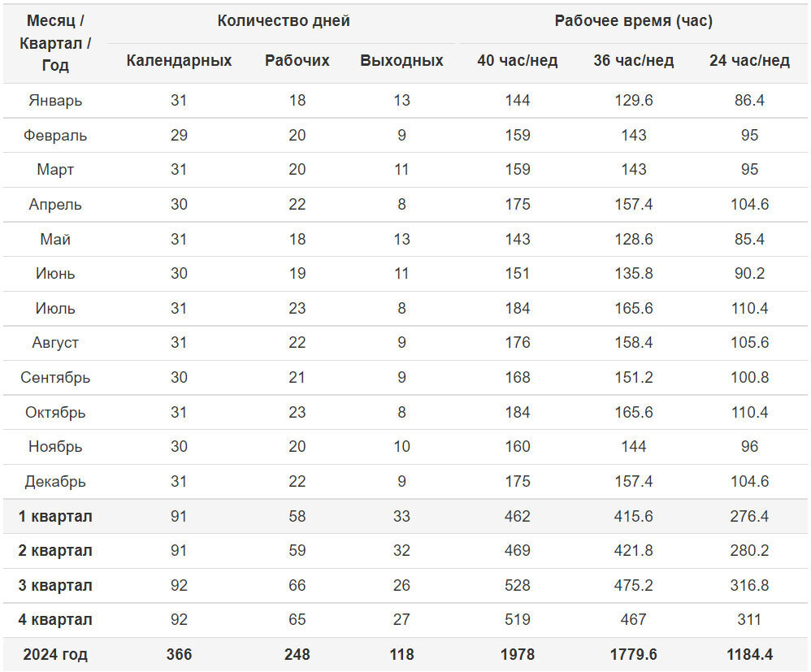
Task: Click the Январь row label
Action: [55, 101]
